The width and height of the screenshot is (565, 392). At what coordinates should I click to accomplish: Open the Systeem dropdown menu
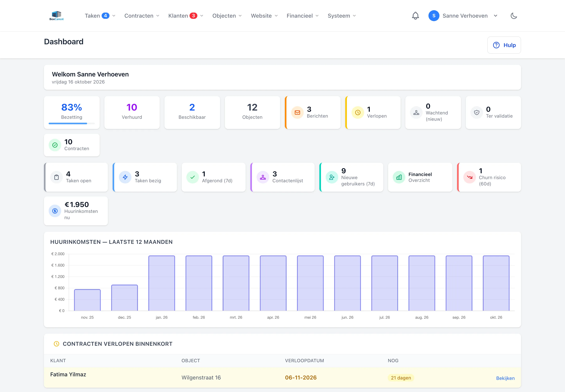[342, 16]
